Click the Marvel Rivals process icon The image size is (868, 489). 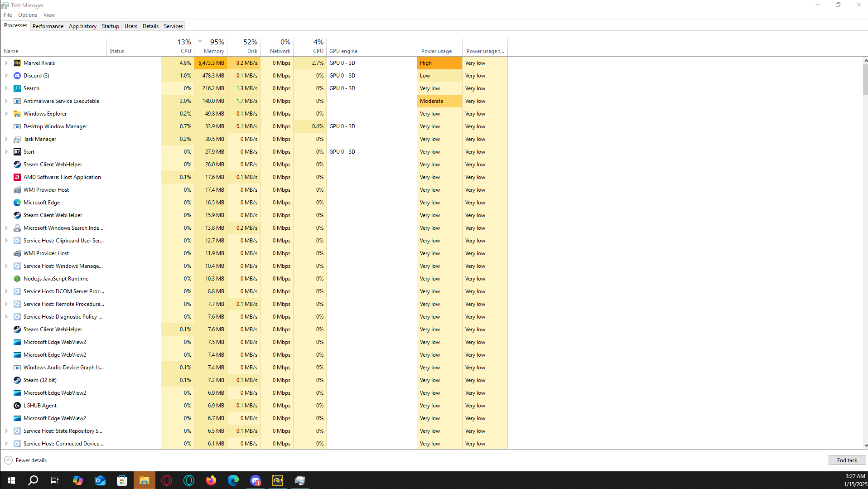(17, 63)
